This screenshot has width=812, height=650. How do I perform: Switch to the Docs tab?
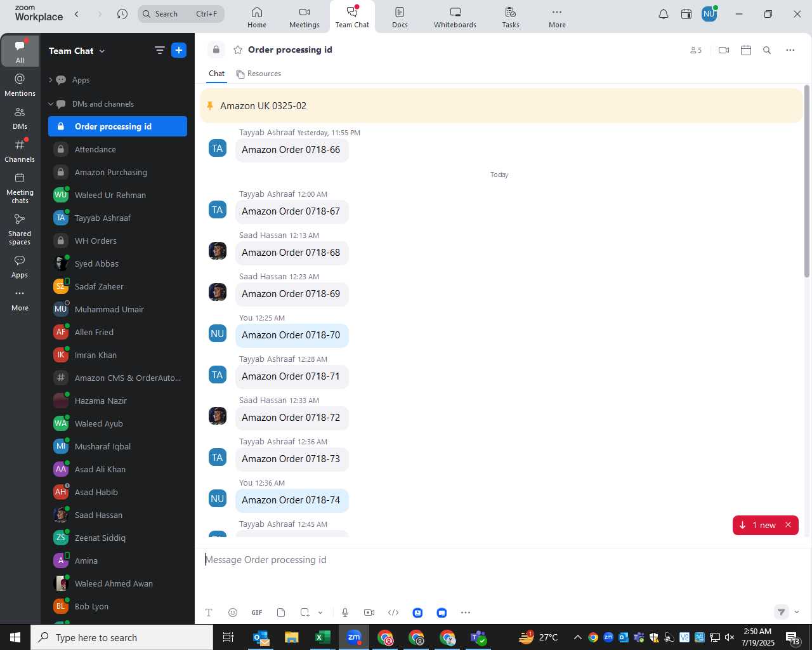(400, 17)
